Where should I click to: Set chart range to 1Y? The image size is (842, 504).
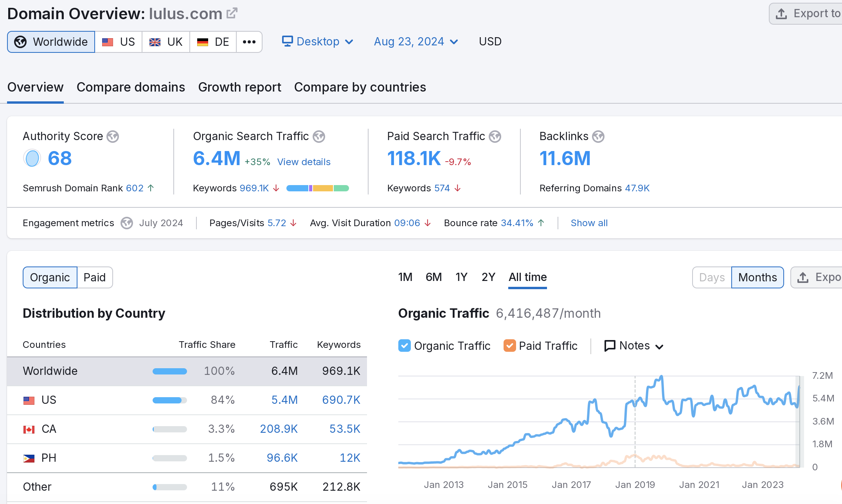coord(461,277)
